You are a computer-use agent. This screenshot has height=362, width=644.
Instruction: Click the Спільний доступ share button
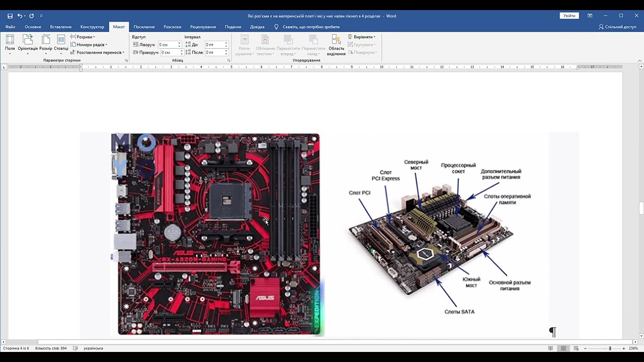tap(617, 27)
